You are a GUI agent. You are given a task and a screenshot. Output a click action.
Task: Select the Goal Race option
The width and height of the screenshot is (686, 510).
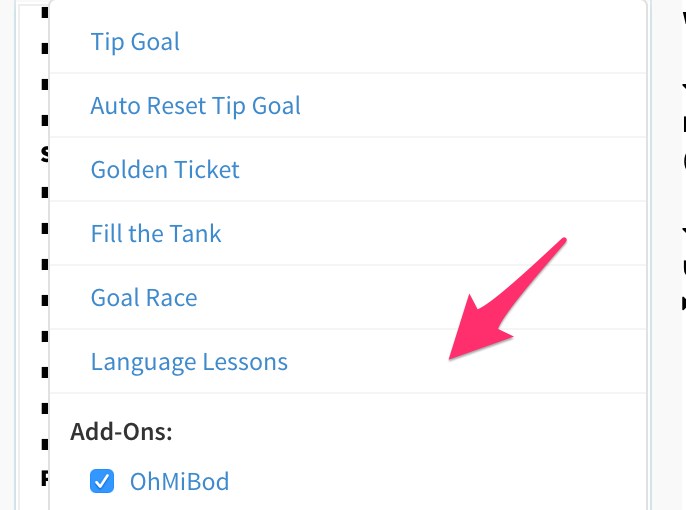pyautogui.click(x=144, y=298)
